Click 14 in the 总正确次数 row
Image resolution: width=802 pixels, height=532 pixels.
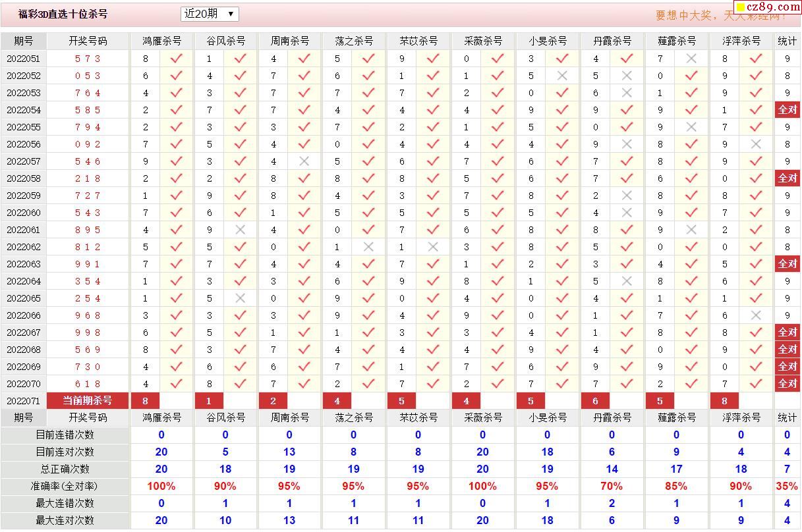612,469
